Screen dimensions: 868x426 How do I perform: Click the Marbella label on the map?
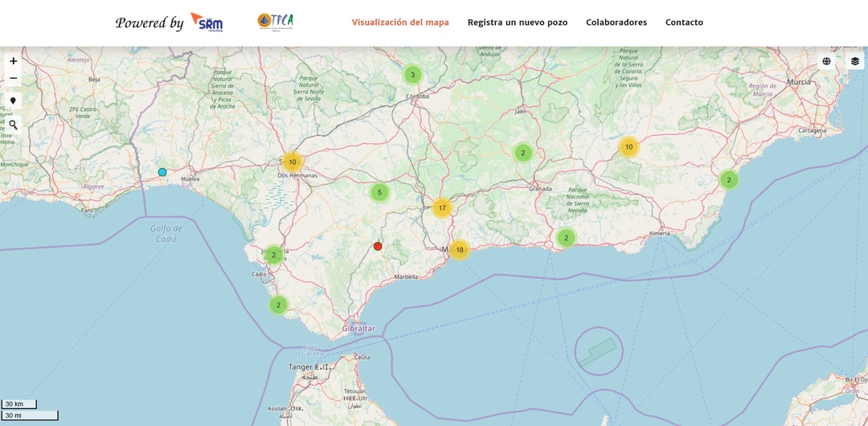pos(407,276)
